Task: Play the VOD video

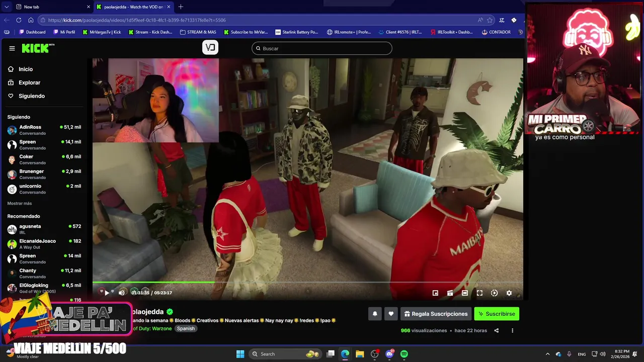Action: pyautogui.click(x=107, y=293)
